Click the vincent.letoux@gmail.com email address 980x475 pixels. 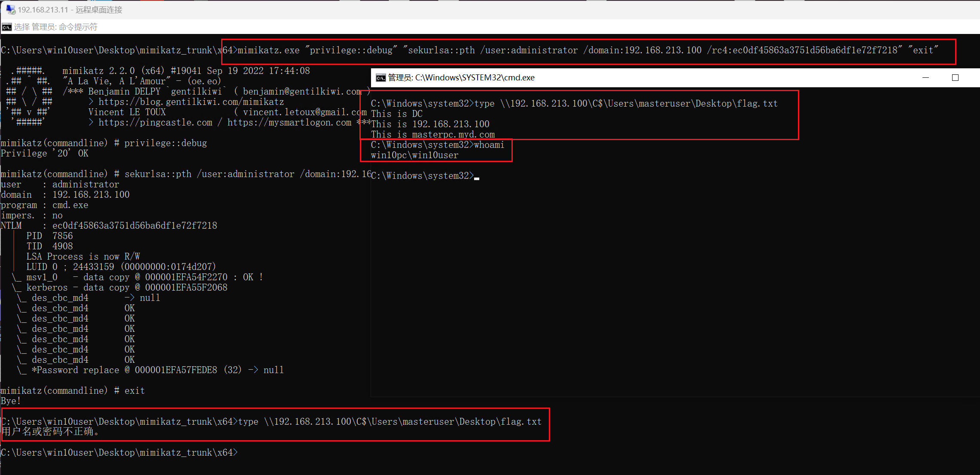304,112
